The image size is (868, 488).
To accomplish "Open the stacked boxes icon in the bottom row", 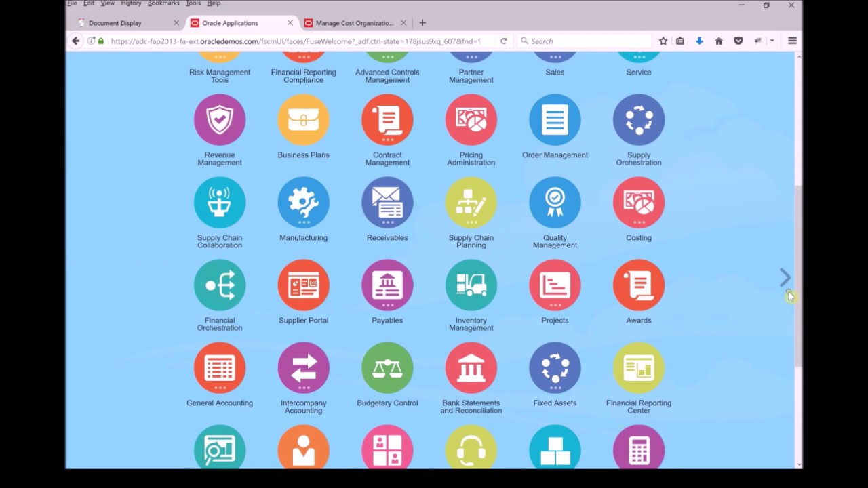I will tap(555, 447).
